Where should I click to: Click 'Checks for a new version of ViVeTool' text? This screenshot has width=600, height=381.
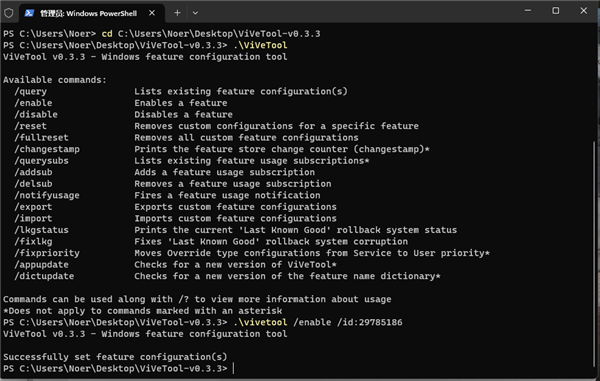point(235,265)
